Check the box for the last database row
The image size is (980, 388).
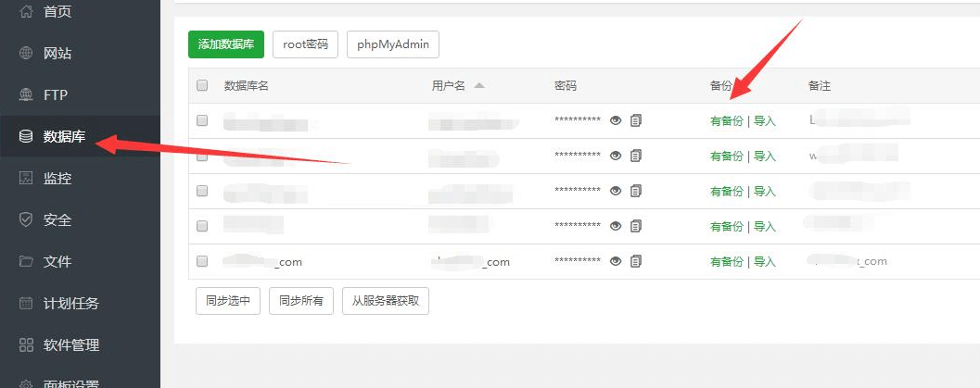click(202, 261)
